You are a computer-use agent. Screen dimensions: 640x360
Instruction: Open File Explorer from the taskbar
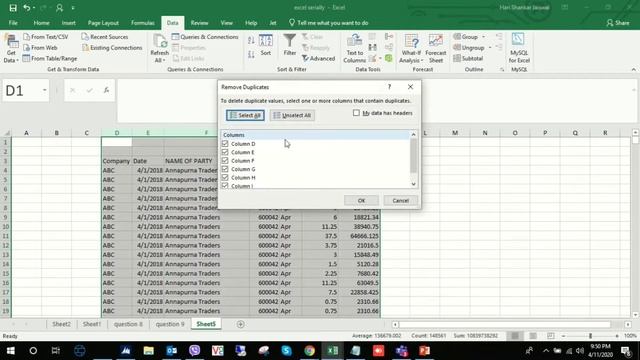pyautogui.click(x=149, y=351)
